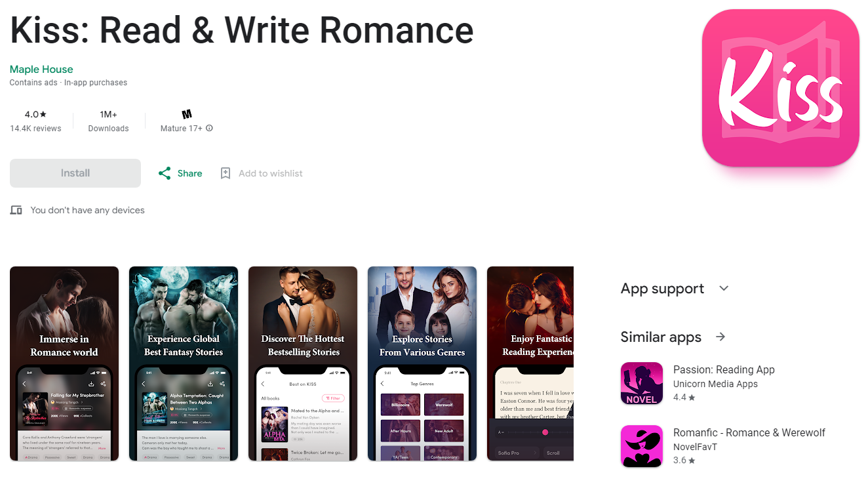View the 'Enjoy Fantastic Reading Experience' screenshot
This screenshot has width=868, height=479.
(x=530, y=364)
